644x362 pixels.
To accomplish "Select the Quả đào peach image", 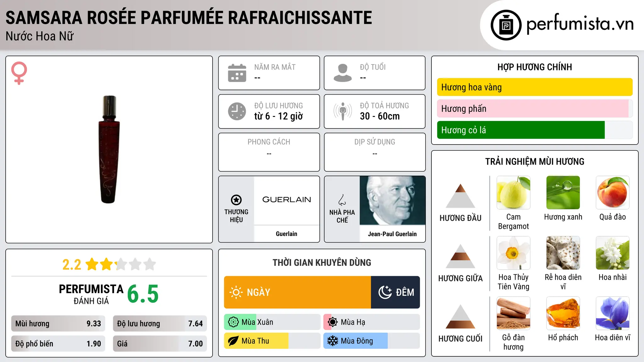I will [613, 193].
